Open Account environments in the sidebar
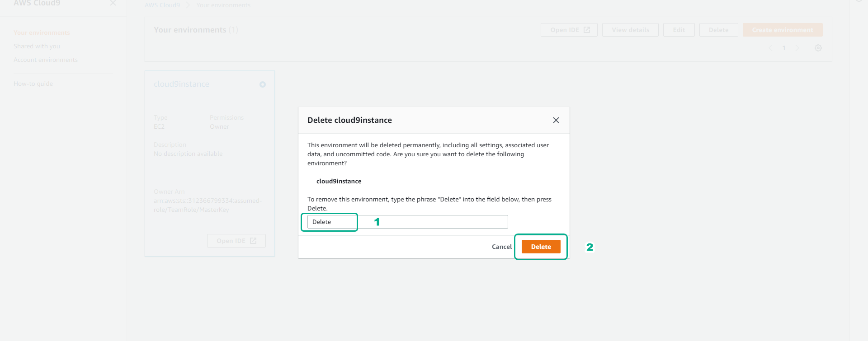Image resolution: width=868 pixels, height=341 pixels. [46, 60]
